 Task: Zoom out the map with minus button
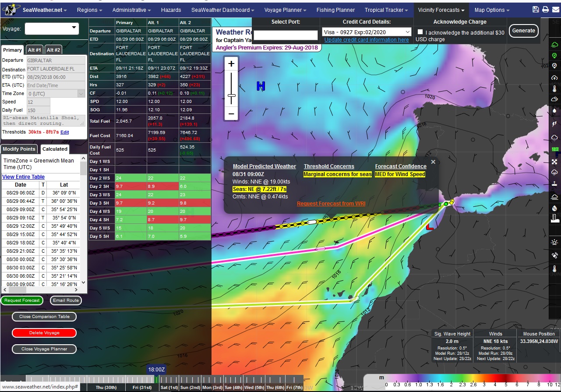tap(231, 115)
